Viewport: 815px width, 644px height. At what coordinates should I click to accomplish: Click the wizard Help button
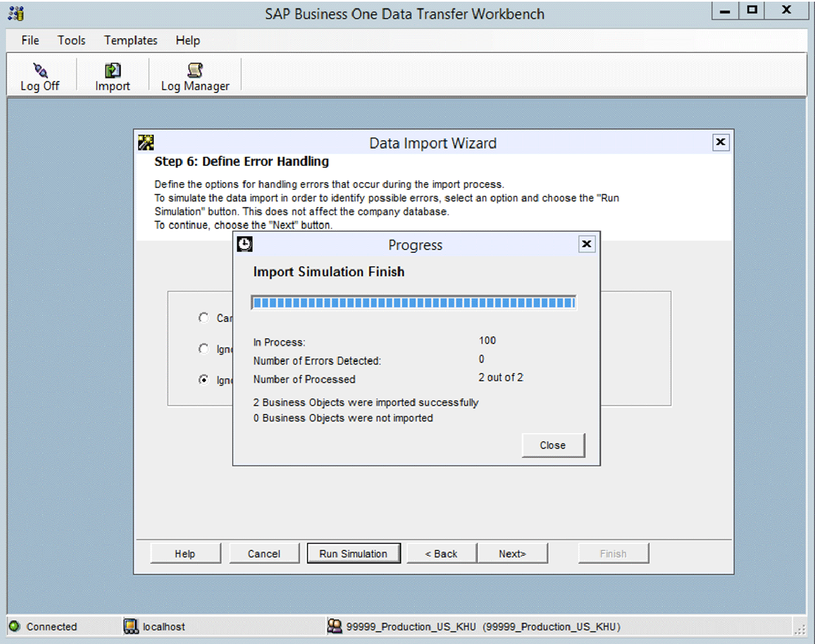click(x=185, y=553)
